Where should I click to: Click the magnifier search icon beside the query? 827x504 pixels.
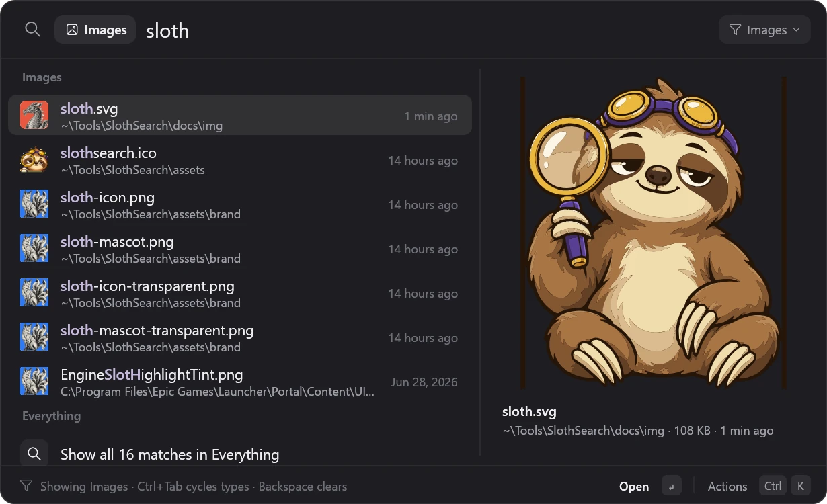tap(32, 30)
